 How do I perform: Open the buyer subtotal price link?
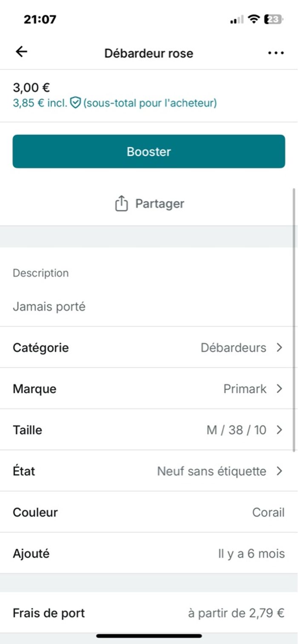point(150,103)
